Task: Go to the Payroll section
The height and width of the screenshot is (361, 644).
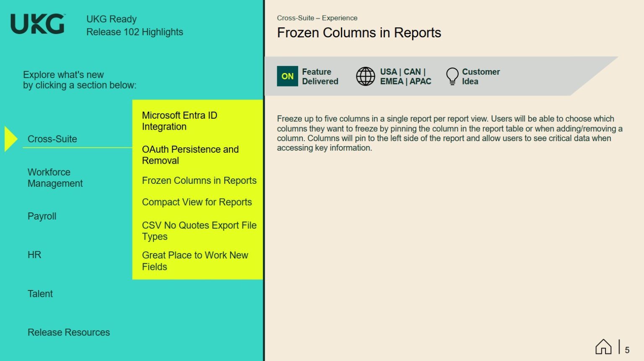Action: pos(42,216)
